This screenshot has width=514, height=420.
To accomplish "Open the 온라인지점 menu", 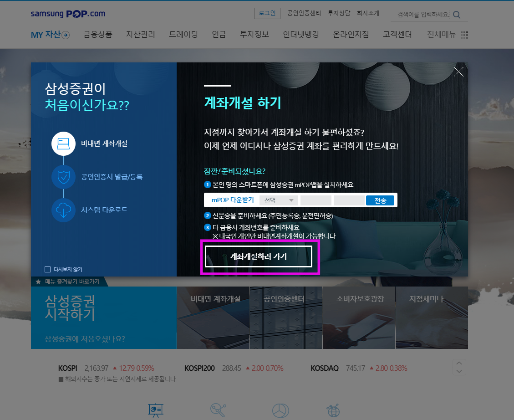I will coord(351,35).
